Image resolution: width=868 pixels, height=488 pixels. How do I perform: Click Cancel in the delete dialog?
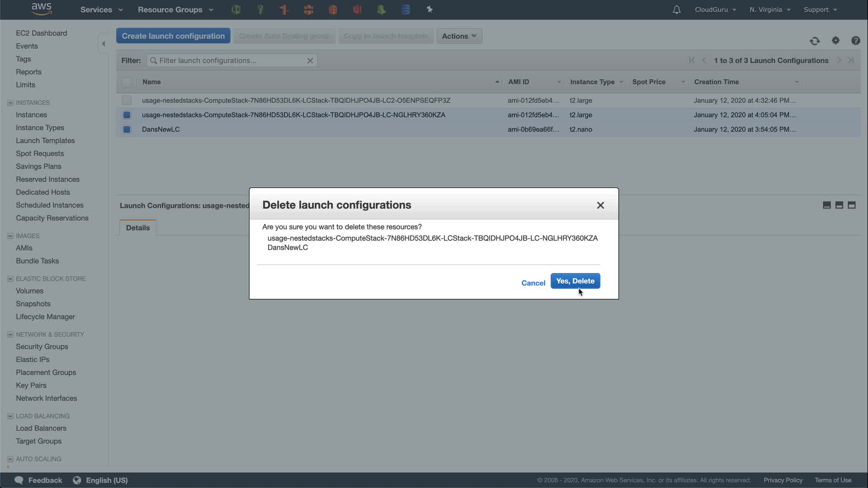pyautogui.click(x=533, y=283)
